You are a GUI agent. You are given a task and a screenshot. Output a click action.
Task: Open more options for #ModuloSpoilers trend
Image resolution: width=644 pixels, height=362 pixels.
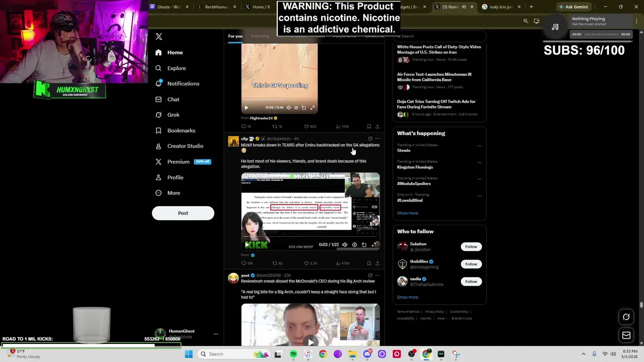tap(479, 179)
